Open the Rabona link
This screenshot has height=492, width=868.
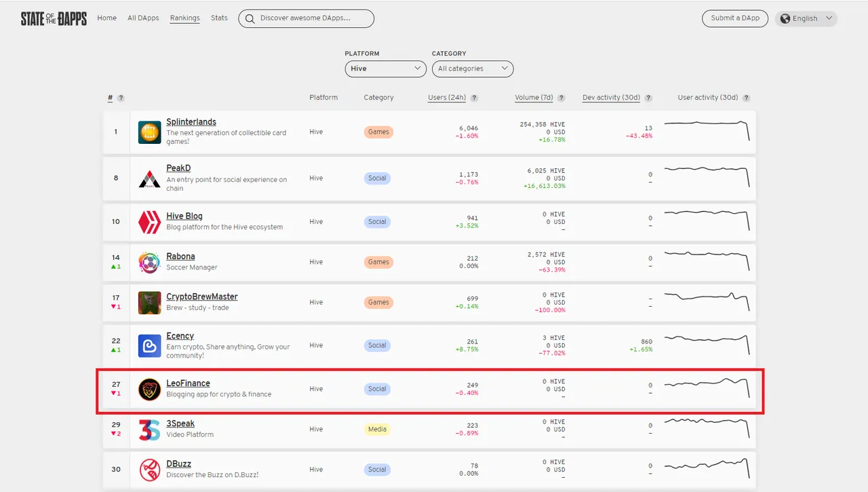pyautogui.click(x=180, y=257)
